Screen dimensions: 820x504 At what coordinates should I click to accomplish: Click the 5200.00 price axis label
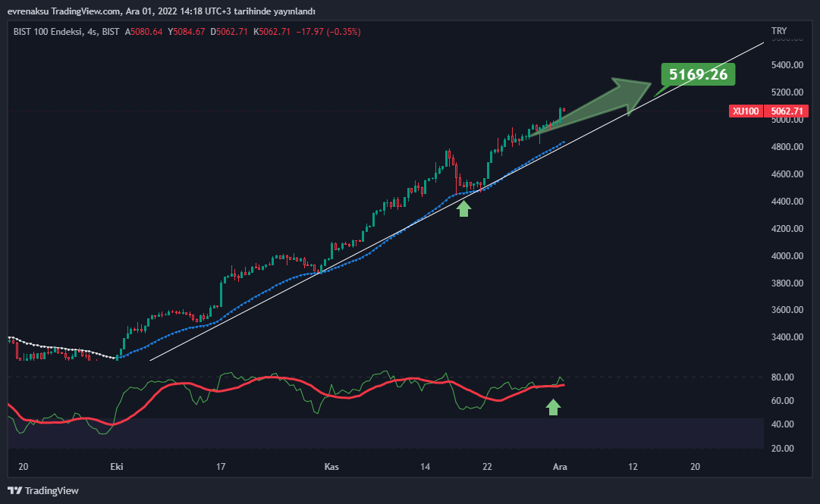tap(787, 92)
